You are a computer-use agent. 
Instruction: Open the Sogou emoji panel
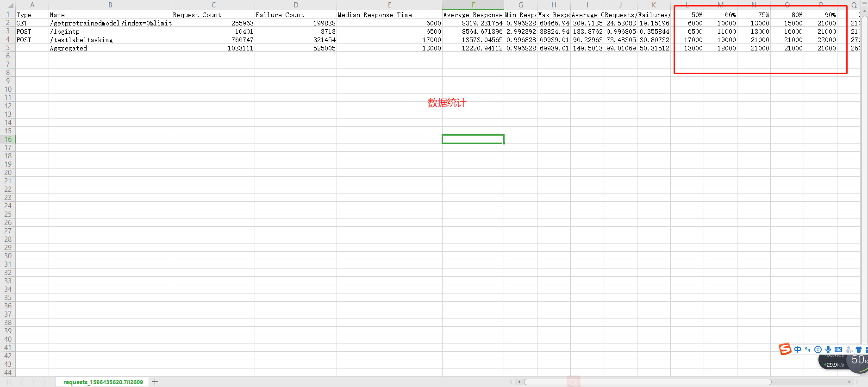818,350
